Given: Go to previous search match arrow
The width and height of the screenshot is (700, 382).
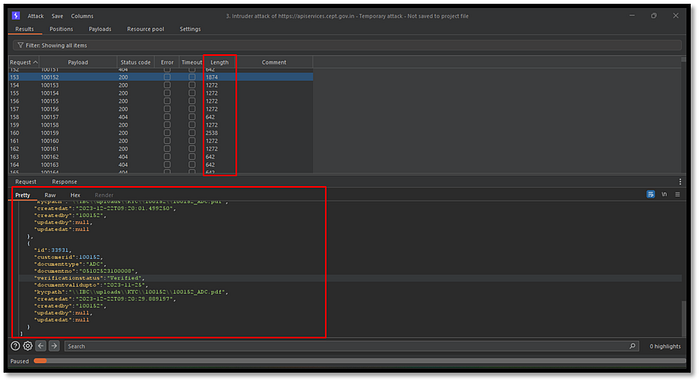Looking at the screenshot, I should pyautogui.click(x=41, y=346).
